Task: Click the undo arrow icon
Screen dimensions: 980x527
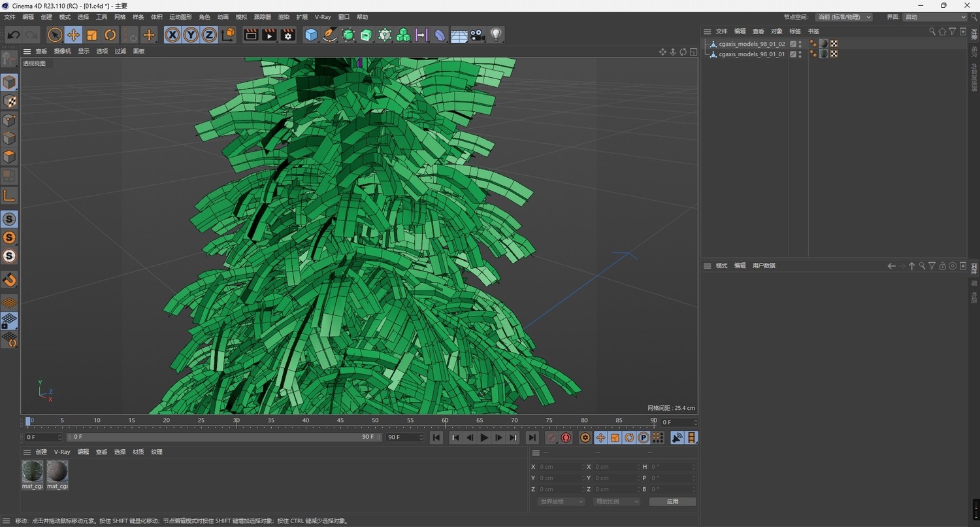Action: [x=14, y=35]
